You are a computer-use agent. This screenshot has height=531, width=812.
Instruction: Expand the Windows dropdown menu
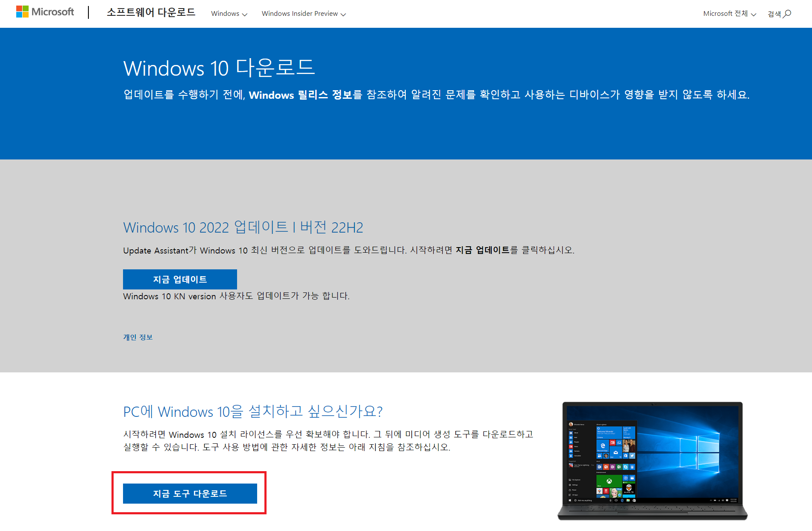pos(229,14)
